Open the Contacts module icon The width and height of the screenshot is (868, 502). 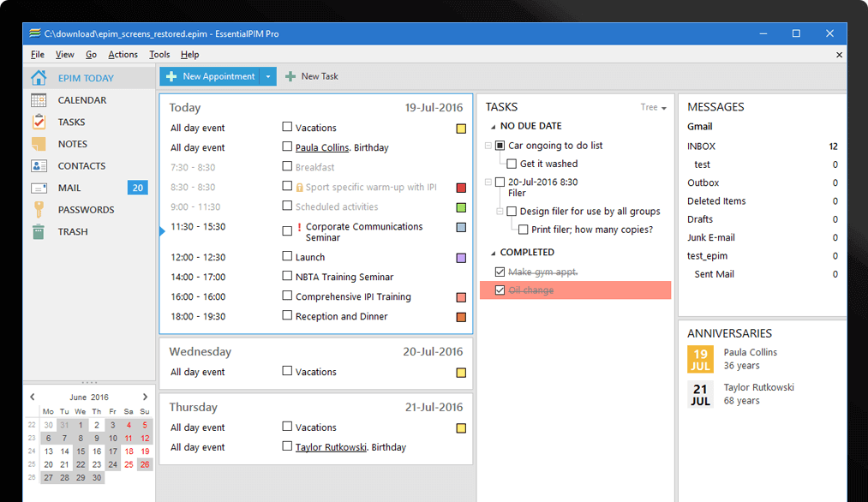39,166
